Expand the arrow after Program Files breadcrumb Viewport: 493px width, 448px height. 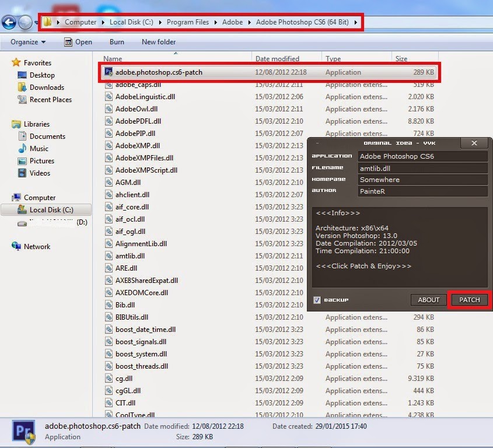pos(216,22)
